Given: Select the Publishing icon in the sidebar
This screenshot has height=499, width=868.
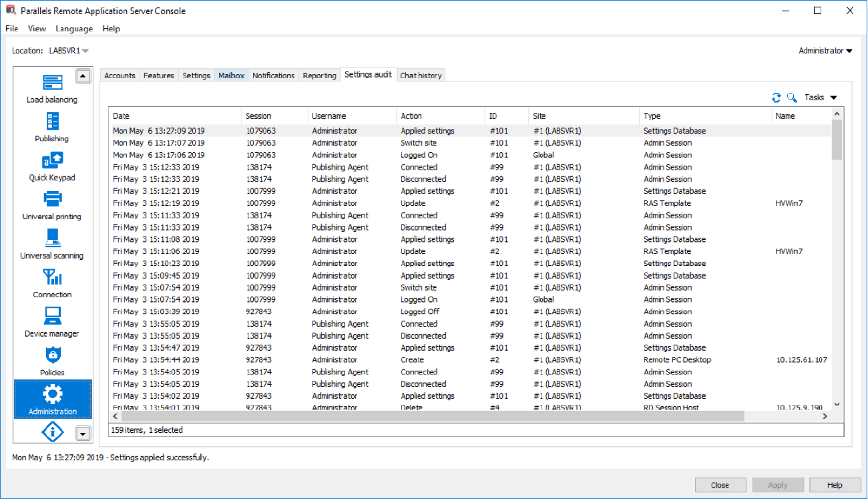Looking at the screenshot, I should (x=52, y=127).
